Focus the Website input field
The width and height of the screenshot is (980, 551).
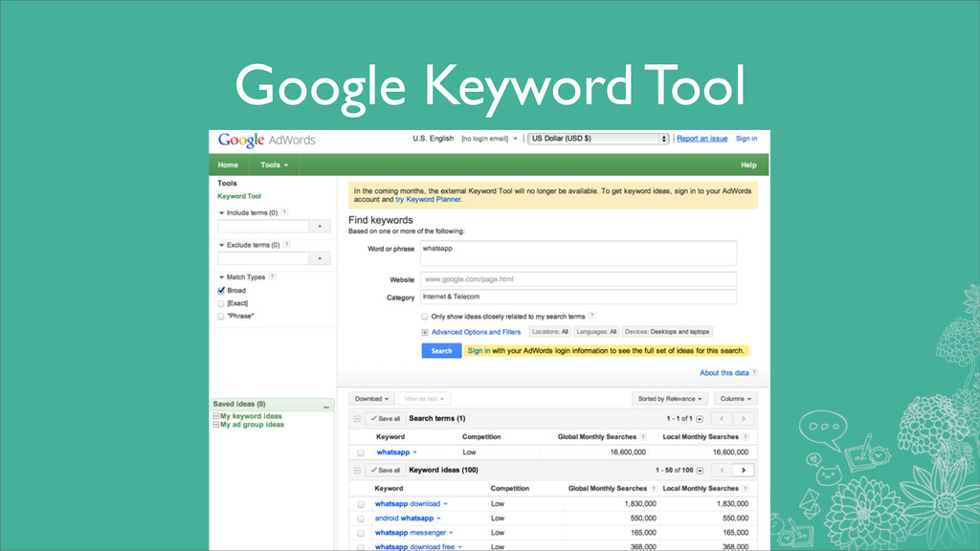click(578, 279)
